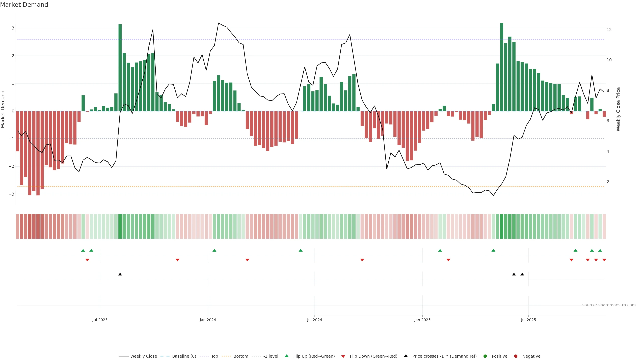Click the green Positive circle legend icon

tap(485, 356)
